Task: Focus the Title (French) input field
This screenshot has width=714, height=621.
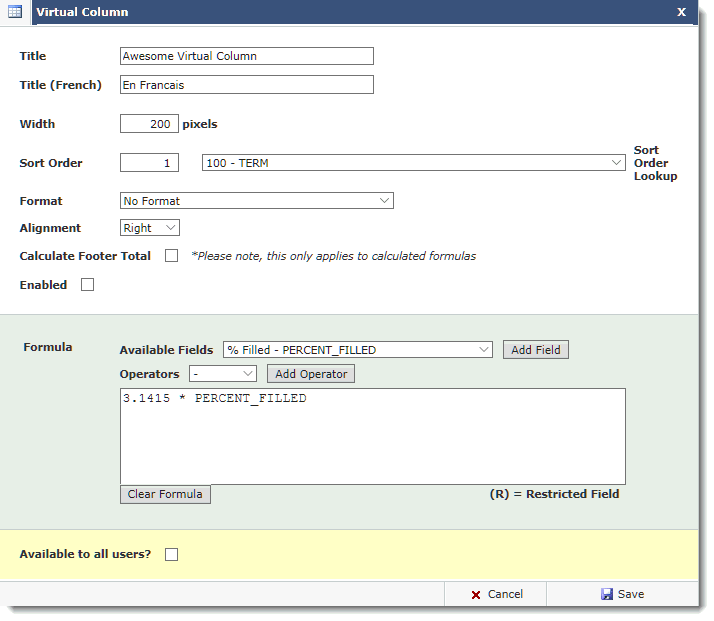Action: click(x=246, y=85)
